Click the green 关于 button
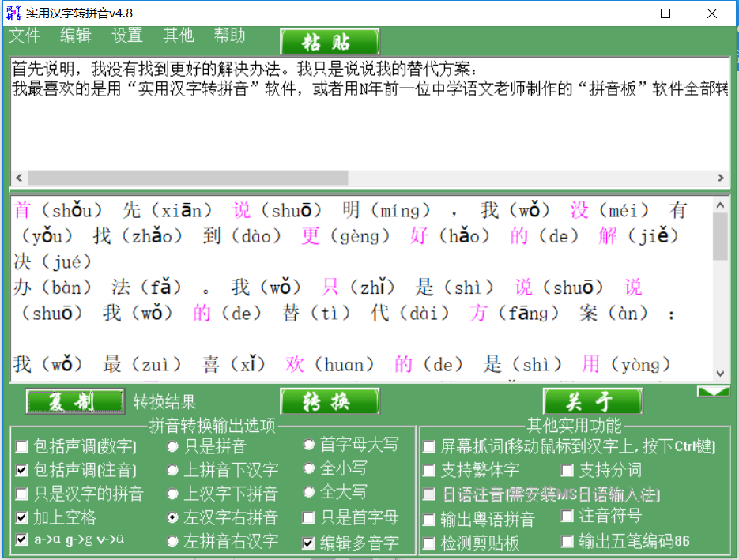Viewport: 739px width, 560px height. 593,401
